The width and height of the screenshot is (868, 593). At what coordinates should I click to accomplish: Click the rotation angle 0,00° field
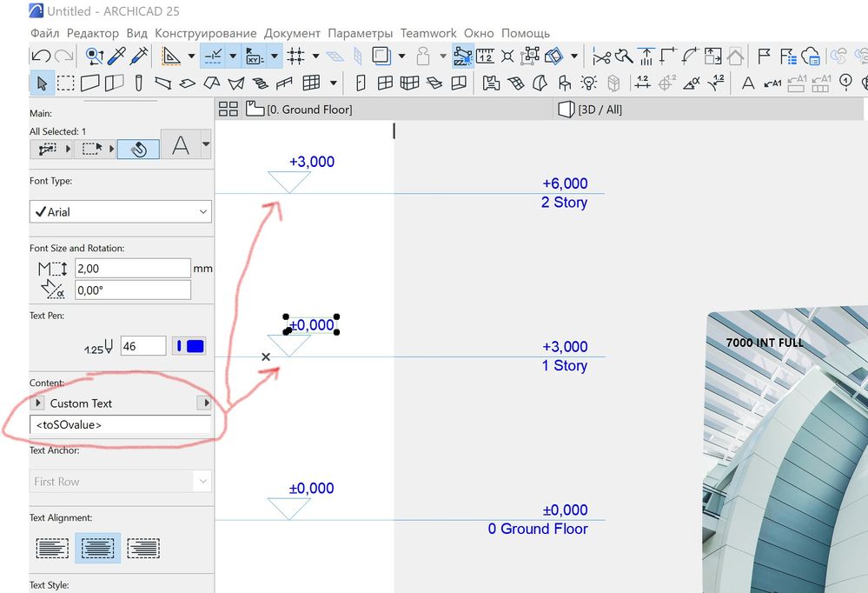133,290
